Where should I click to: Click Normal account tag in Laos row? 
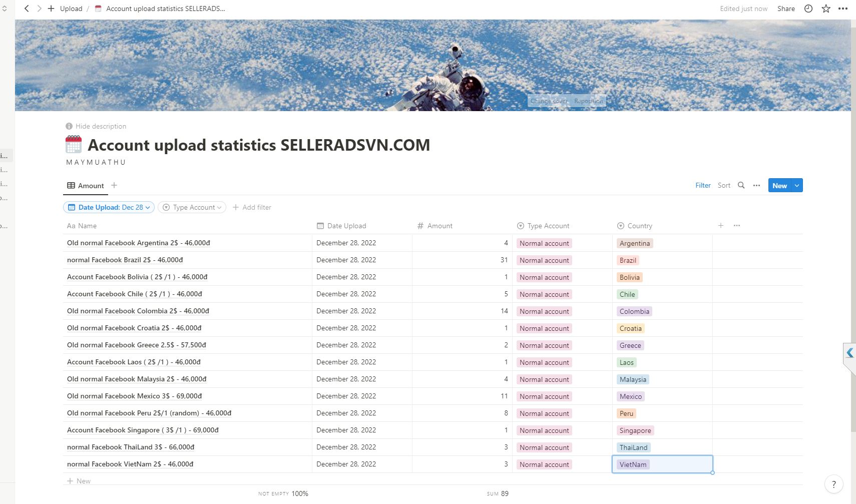[544, 362]
